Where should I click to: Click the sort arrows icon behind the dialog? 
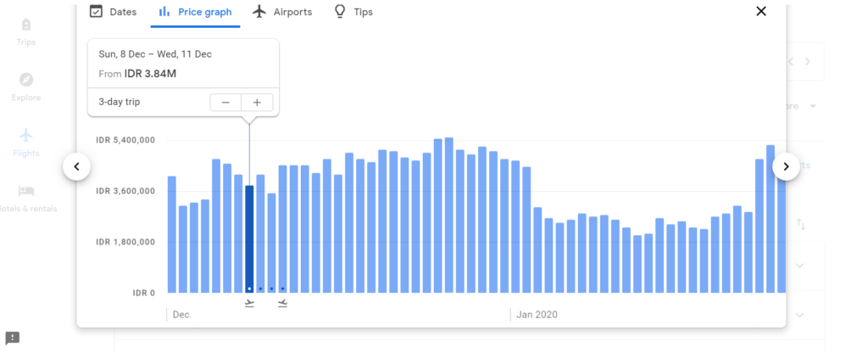tap(801, 224)
